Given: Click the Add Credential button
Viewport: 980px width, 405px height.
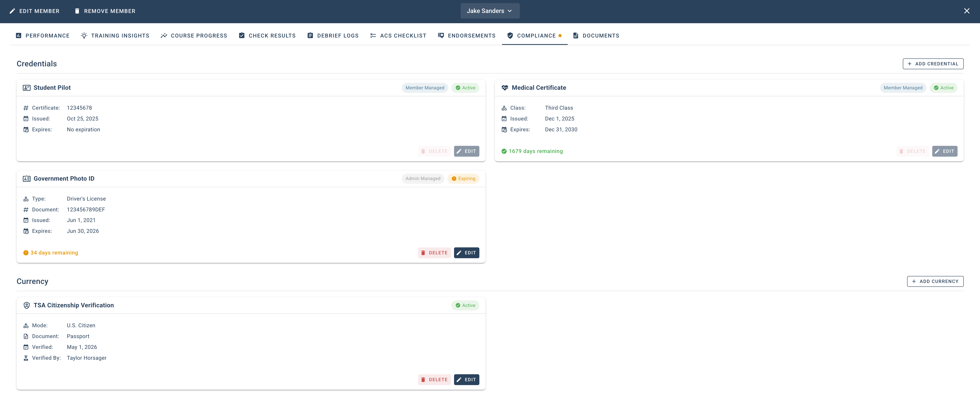Looking at the screenshot, I should coord(933,64).
